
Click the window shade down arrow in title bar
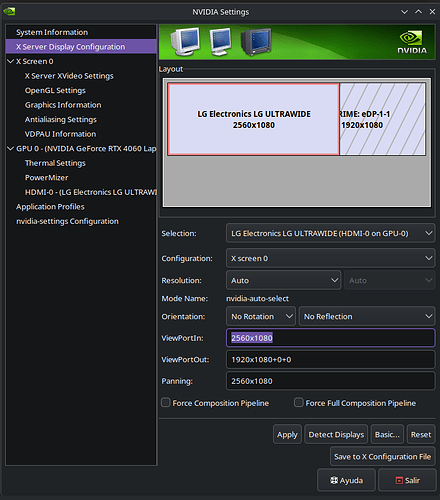[x=404, y=12]
